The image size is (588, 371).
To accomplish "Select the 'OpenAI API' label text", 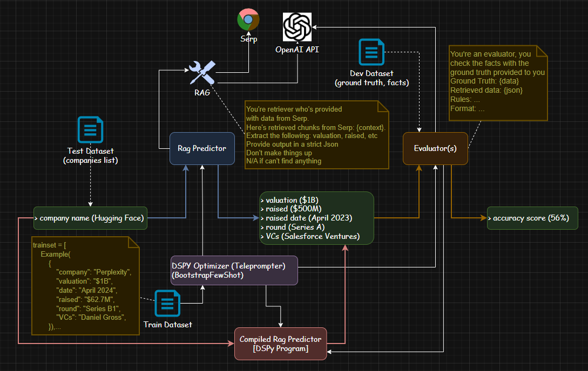I will (x=297, y=50).
